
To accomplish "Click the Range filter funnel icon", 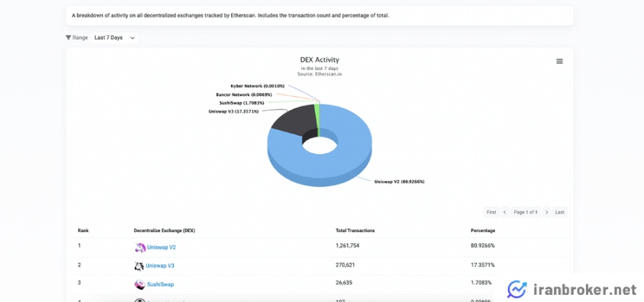I will click(x=68, y=37).
